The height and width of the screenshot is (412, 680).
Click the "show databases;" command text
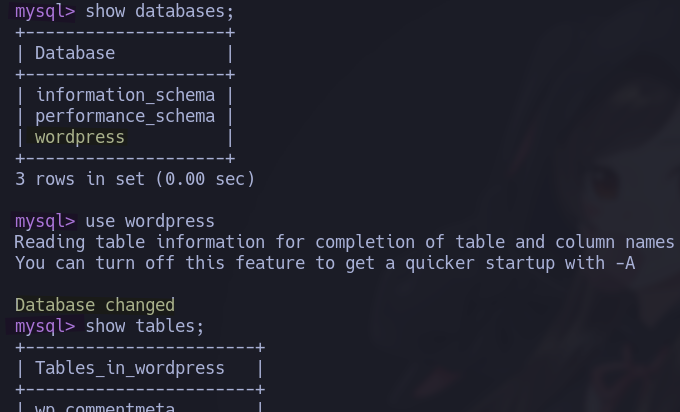click(159, 11)
